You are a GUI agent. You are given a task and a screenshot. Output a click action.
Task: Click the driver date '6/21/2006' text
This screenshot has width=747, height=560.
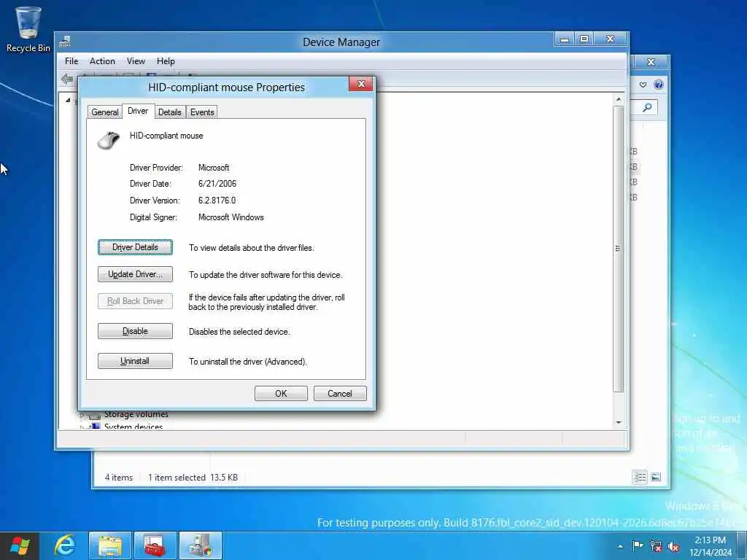click(x=217, y=184)
